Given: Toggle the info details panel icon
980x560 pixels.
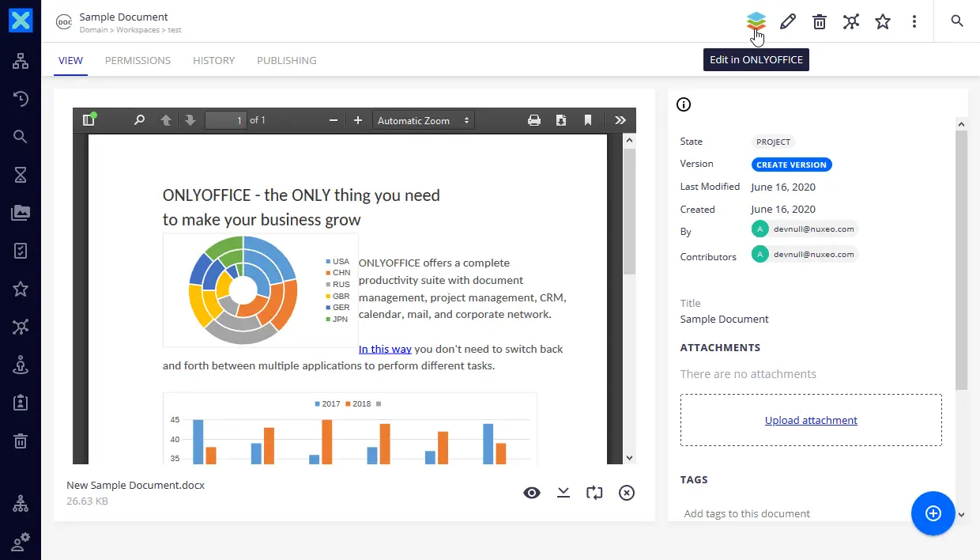Looking at the screenshot, I should (x=684, y=104).
